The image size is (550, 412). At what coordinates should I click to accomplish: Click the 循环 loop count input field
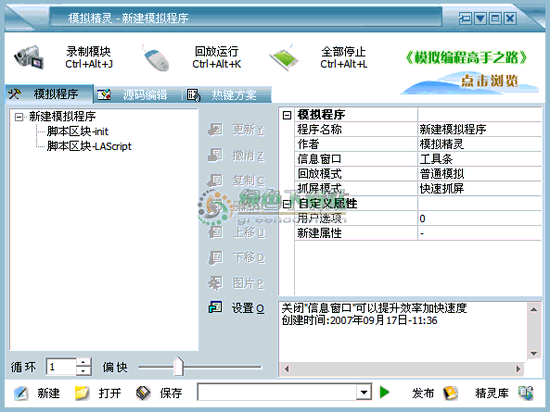(61, 367)
